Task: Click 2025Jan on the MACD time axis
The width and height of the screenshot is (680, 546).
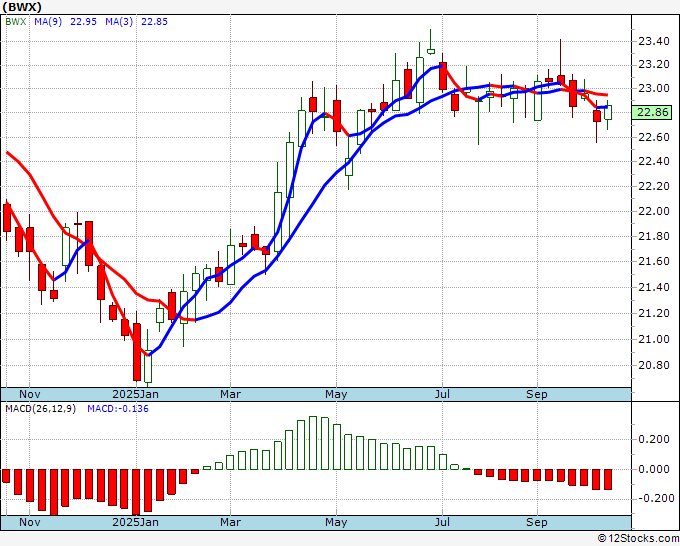Action: pos(136,522)
